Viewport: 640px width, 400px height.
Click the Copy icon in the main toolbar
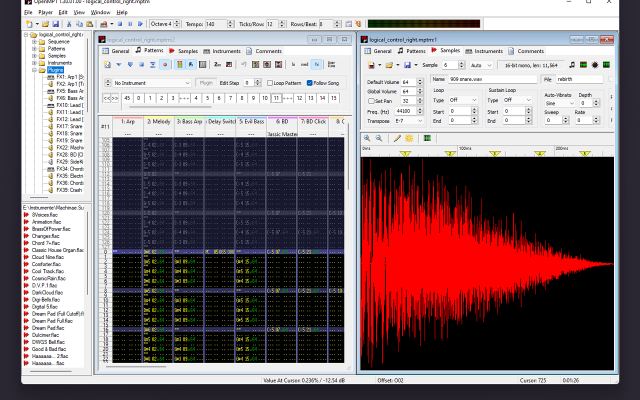point(79,24)
